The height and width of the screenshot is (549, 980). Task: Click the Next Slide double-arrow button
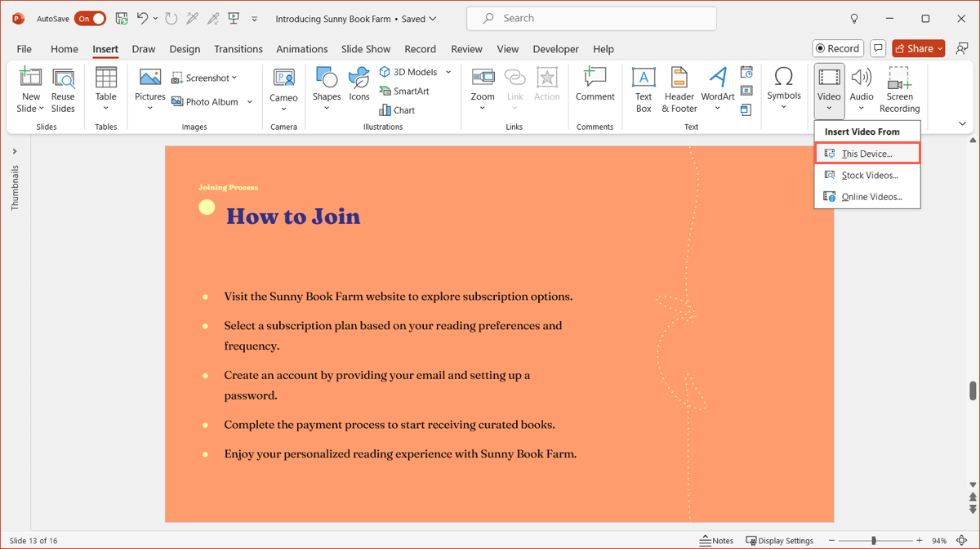[973, 509]
